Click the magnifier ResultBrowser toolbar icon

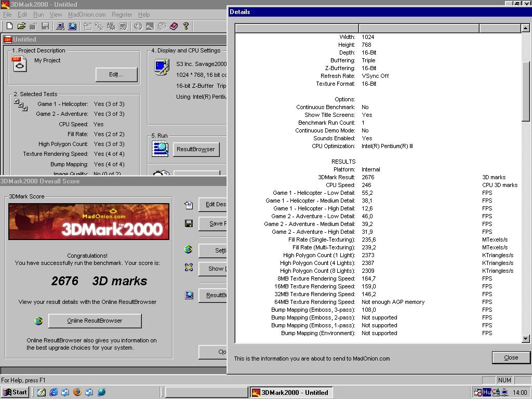pos(72,26)
